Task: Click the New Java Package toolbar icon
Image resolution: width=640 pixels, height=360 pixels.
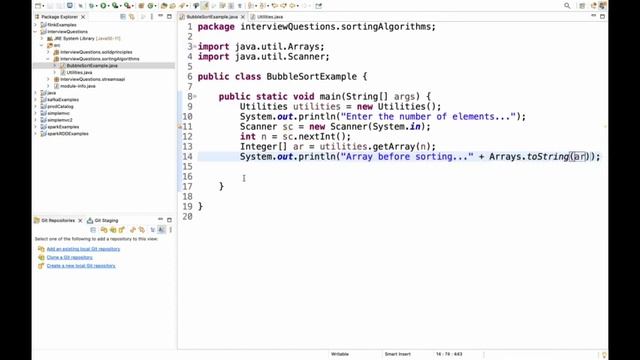Action: [140, 6]
